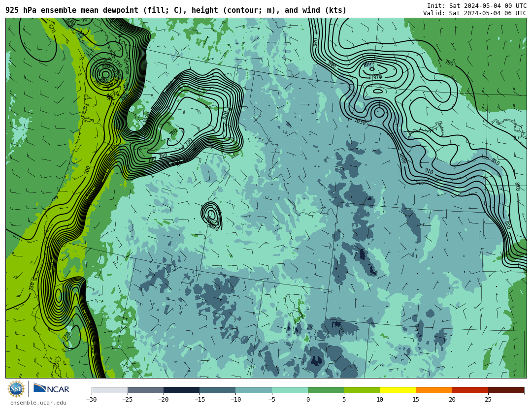
Task: Pick the yellow 10 to 15 colorbar segment
Action: pyautogui.click(x=398, y=390)
